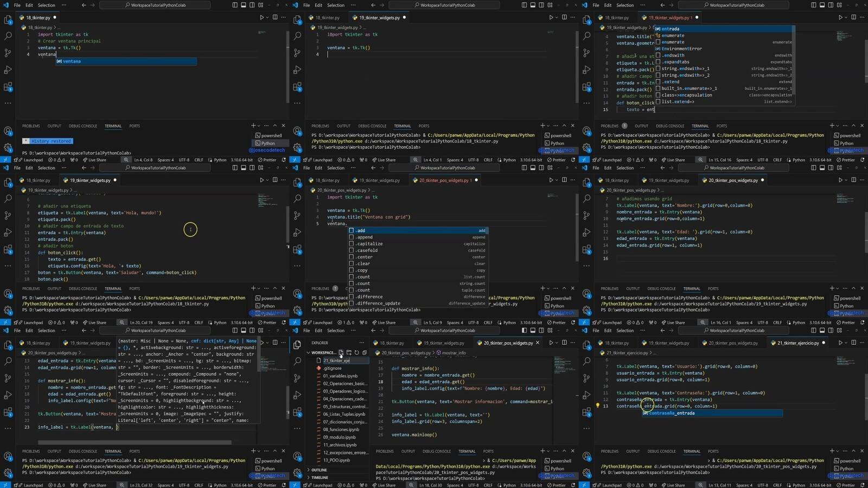This screenshot has height=488, width=868.
Task: Toggle secondary sidebar in Ln 4, Col 8 window
Action: click(252, 5)
